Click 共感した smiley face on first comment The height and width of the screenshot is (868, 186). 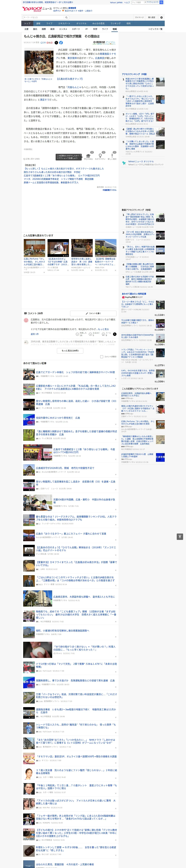tap(77, 334)
